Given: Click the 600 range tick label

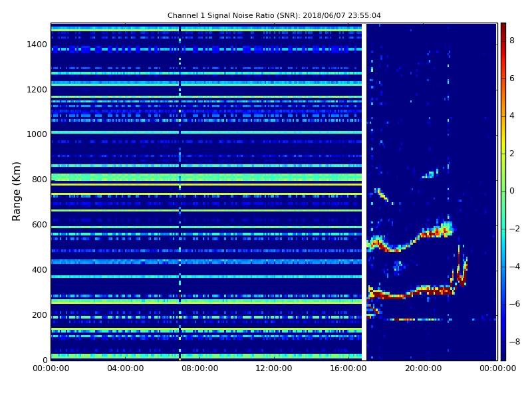Looking at the screenshot, I should [39, 225].
